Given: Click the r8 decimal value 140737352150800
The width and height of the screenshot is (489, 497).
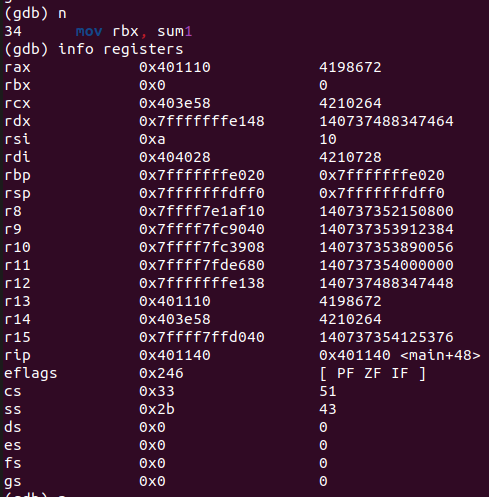Looking at the screenshot, I should [x=386, y=211].
